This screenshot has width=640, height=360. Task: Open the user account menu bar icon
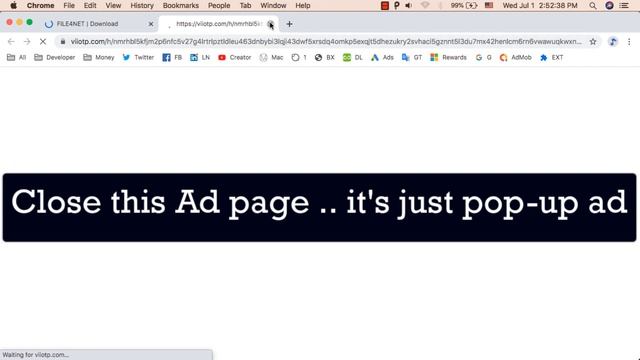coord(609,6)
